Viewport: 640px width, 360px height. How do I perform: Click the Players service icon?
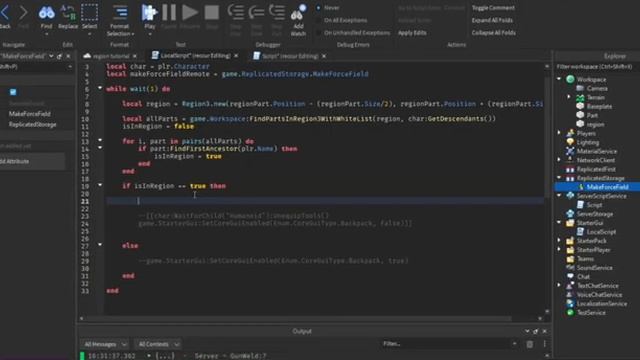570,133
